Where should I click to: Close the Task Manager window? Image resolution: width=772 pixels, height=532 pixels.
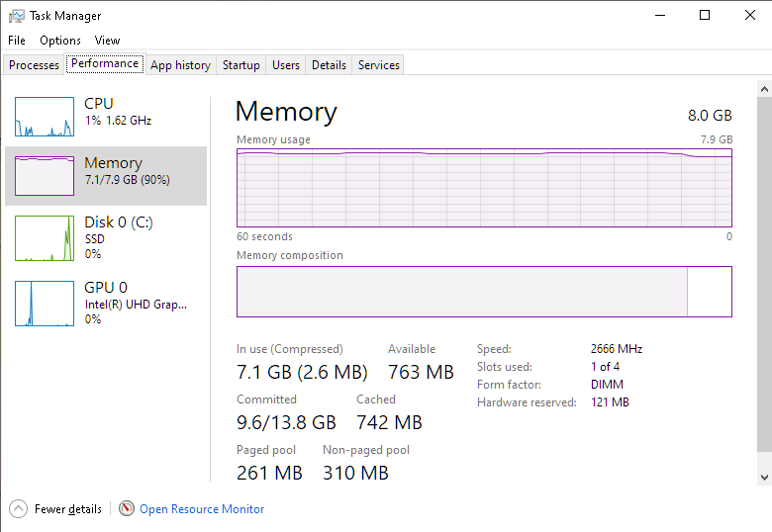click(750, 15)
